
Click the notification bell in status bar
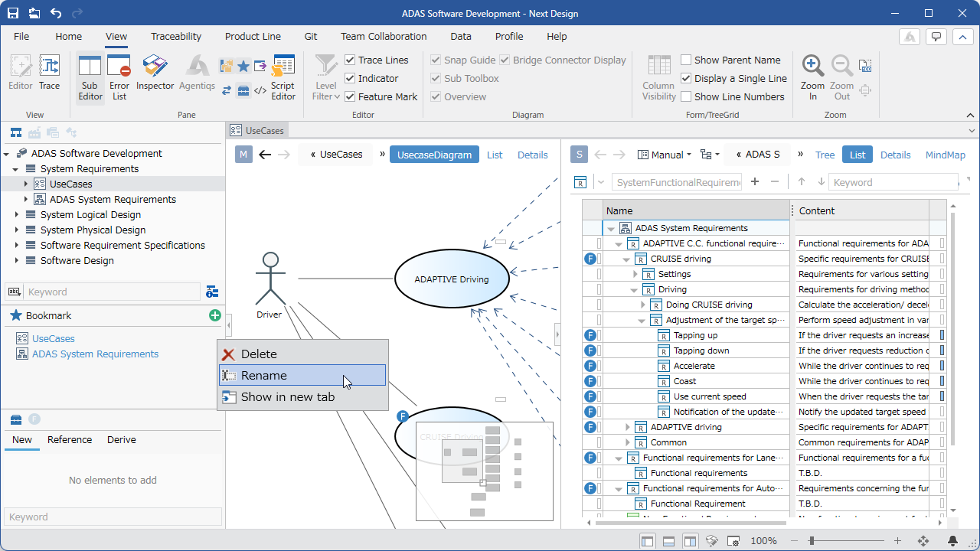point(952,541)
